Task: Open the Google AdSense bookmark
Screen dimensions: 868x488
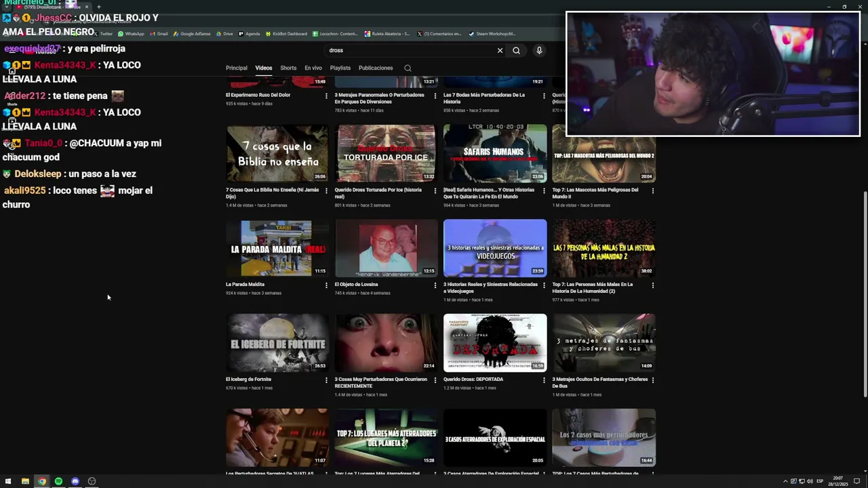Action: click(192, 34)
